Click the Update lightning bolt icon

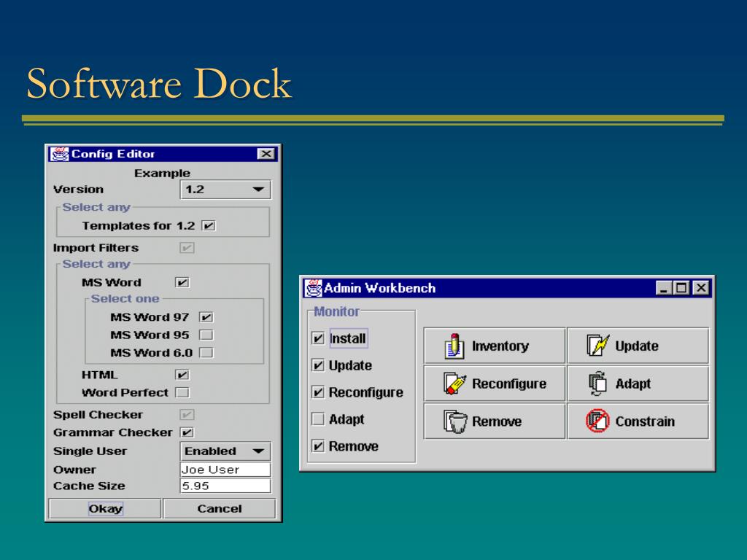(597, 345)
